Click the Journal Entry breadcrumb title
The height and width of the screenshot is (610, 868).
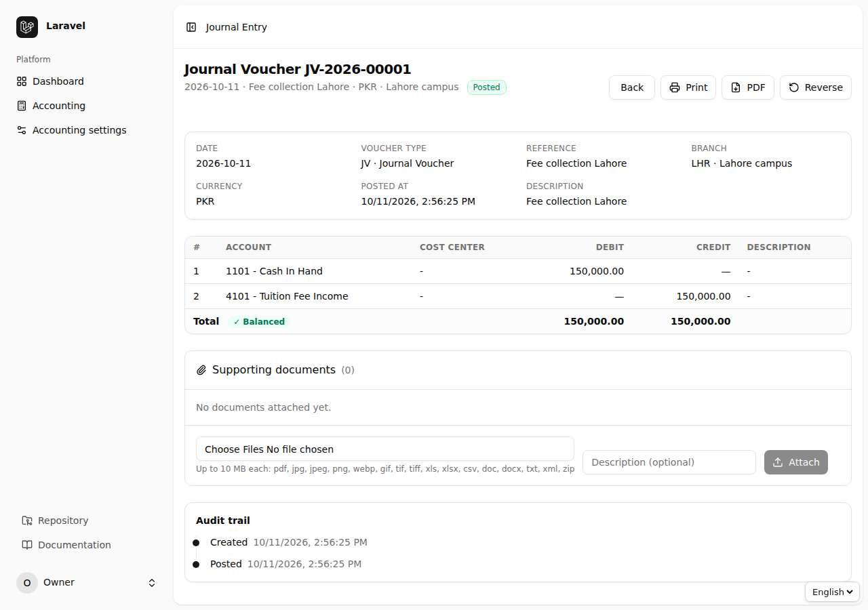coord(237,27)
